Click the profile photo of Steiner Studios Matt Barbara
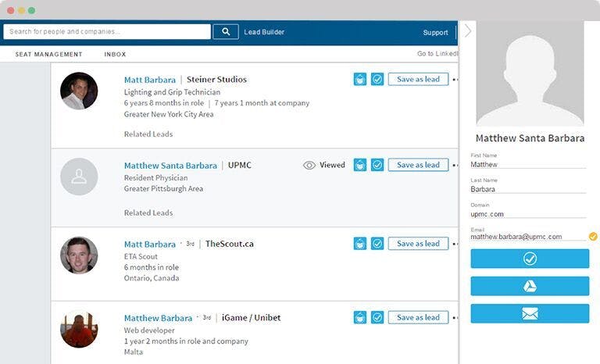Screen dimensions: 600x364 coord(79,91)
